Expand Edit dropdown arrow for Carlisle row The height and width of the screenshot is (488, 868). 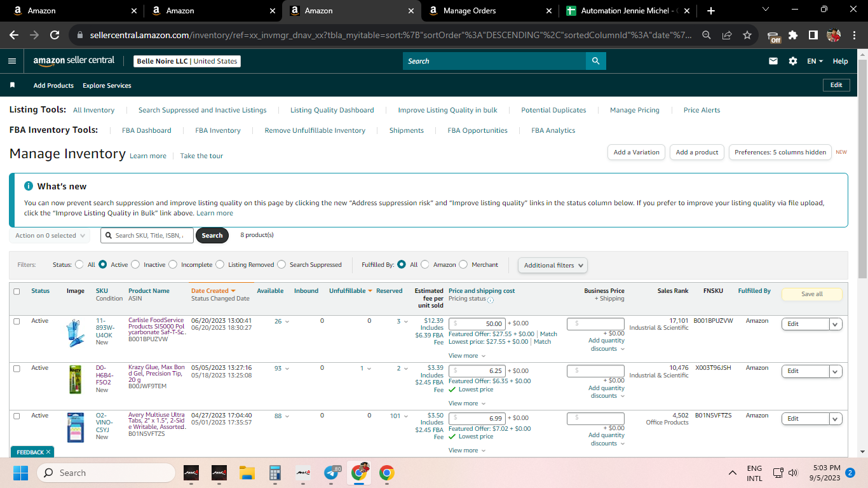pyautogui.click(x=836, y=324)
